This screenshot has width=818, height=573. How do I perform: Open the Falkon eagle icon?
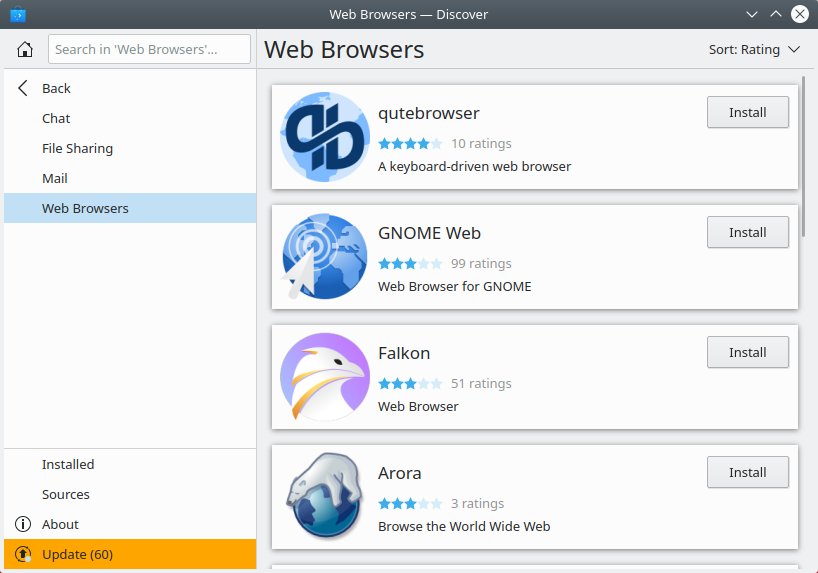[324, 377]
